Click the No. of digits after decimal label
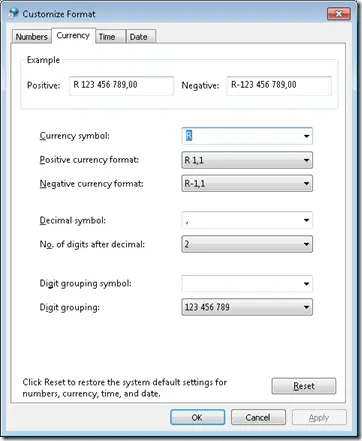 [92, 244]
